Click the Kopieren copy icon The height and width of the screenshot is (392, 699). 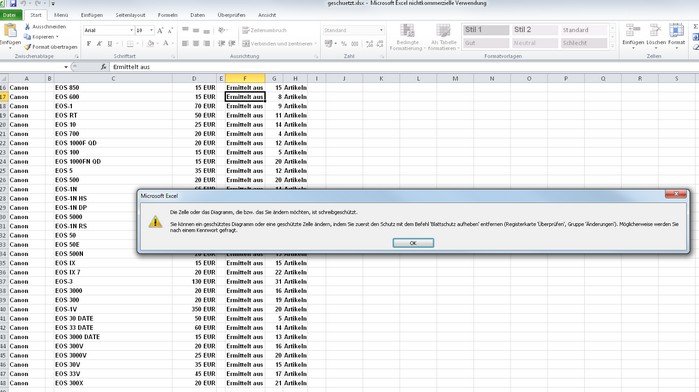pos(28,37)
